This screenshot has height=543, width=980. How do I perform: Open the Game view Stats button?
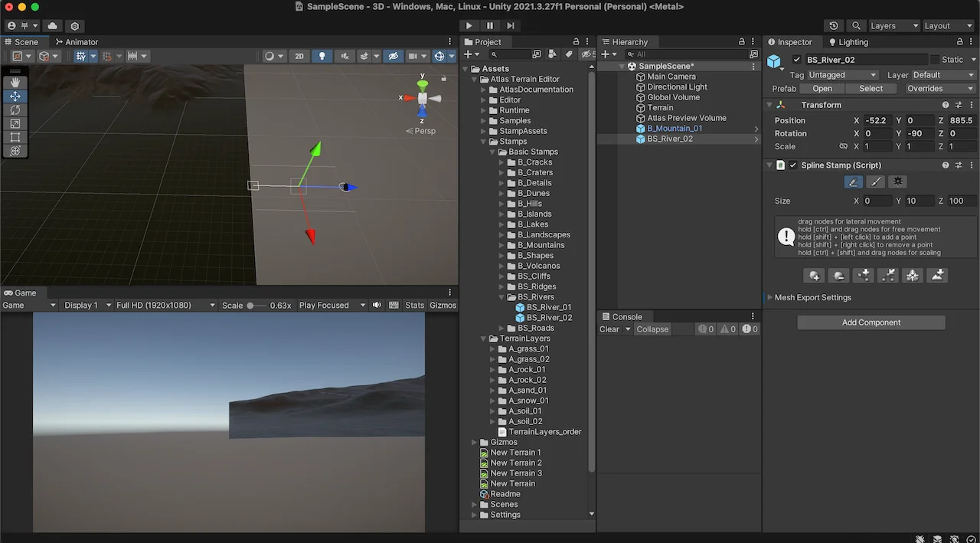tap(415, 305)
